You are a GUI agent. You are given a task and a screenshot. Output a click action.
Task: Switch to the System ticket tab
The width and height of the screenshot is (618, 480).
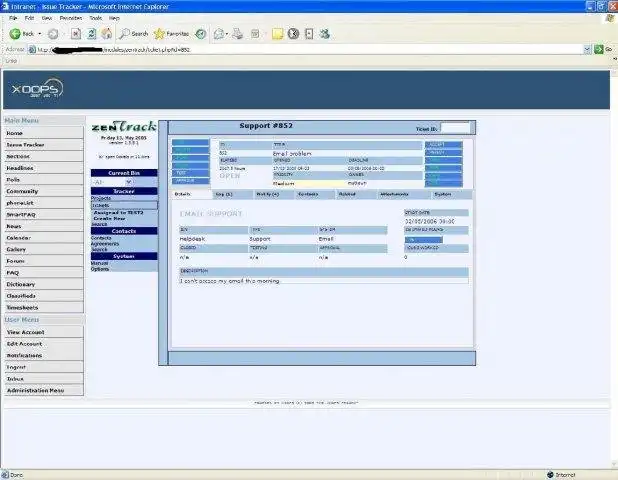click(x=452, y=194)
